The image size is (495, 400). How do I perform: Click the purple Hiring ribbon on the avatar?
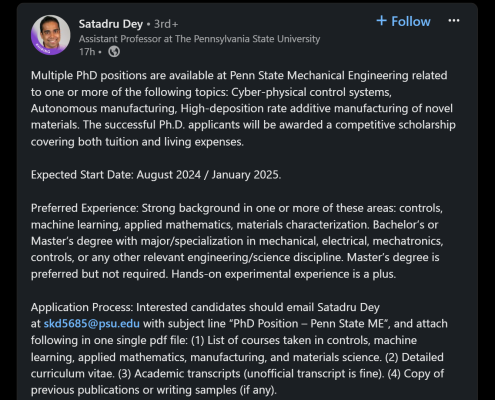[43, 49]
